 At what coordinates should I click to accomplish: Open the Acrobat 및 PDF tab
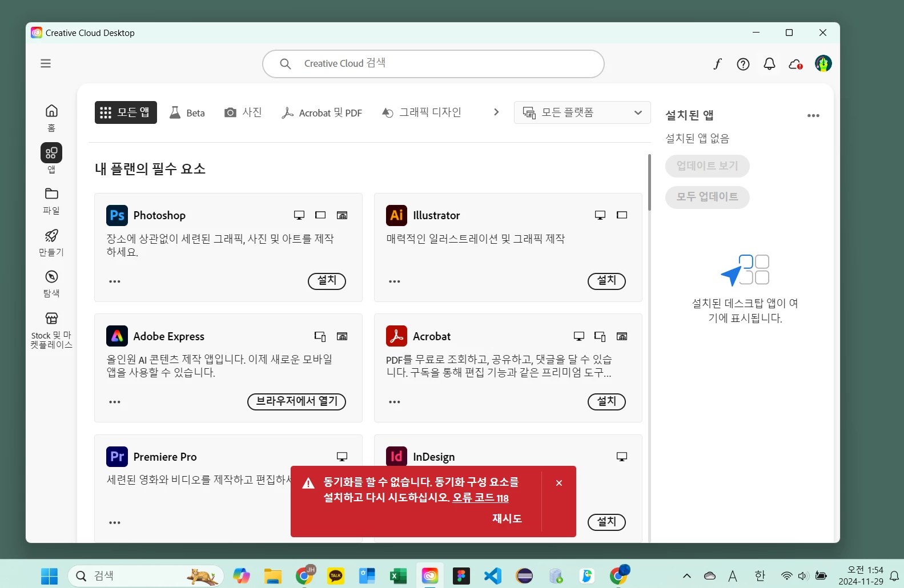(x=322, y=113)
